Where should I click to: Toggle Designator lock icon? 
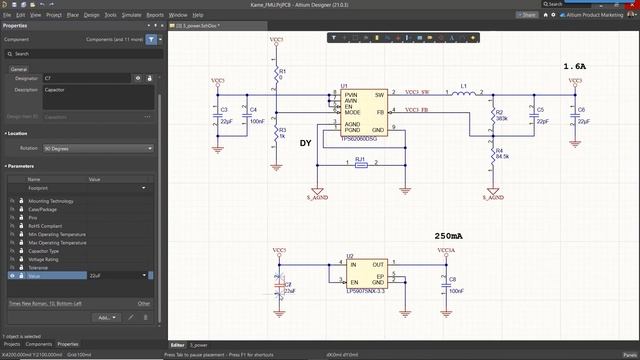(149, 78)
